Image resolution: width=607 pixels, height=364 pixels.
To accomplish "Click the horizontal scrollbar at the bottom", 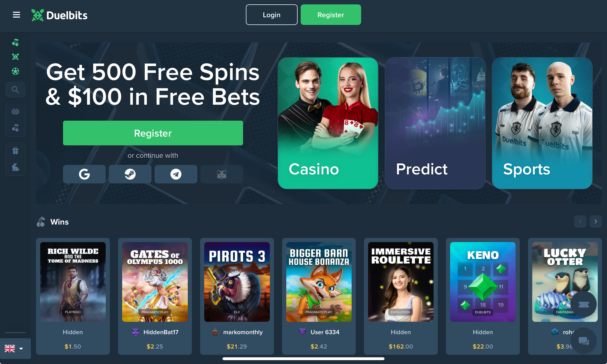I will tap(304, 359).
